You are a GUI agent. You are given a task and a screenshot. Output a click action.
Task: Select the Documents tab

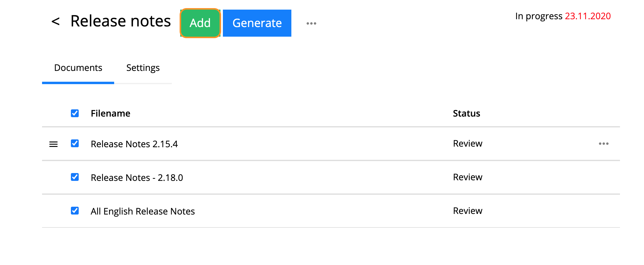tap(78, 68)
